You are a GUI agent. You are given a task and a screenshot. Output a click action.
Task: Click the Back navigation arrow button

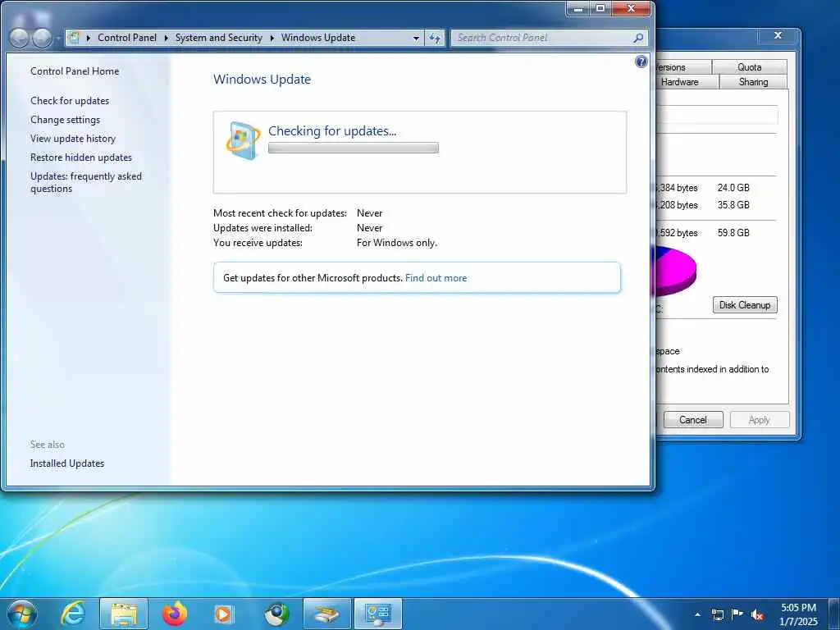[x=20, y=38]
